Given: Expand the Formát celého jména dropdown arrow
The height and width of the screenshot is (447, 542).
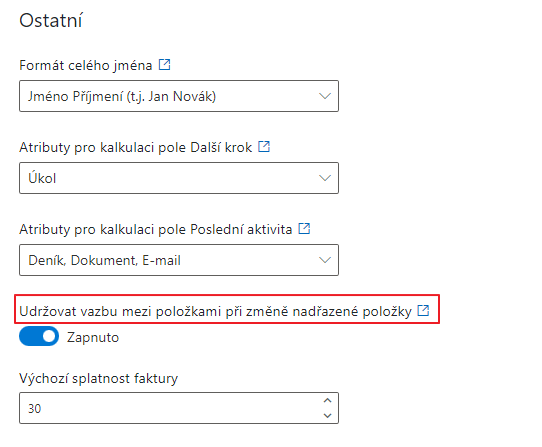Looking at the screenshot, I should (x=325, y=96).
